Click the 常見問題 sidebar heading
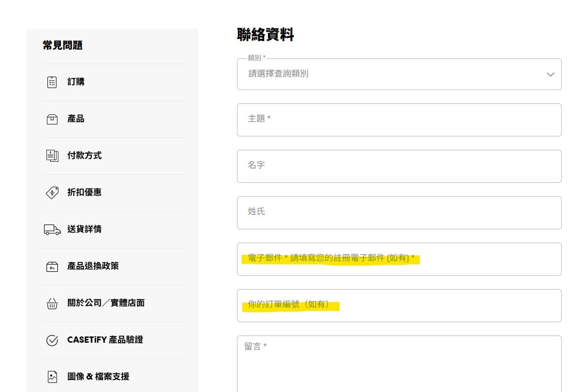 coord(63,45)
